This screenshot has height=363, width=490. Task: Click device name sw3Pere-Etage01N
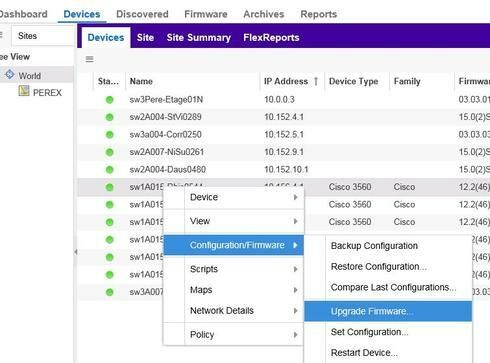(166, 100)
